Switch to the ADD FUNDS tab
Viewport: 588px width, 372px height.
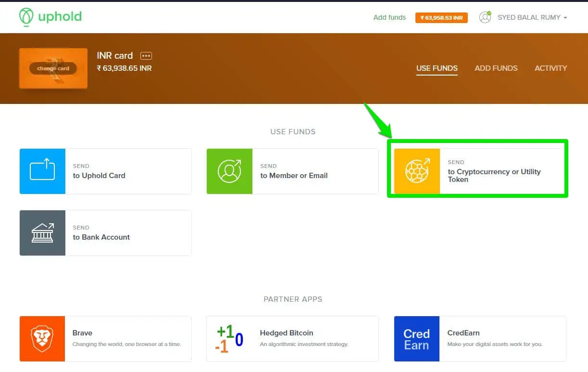496,68
